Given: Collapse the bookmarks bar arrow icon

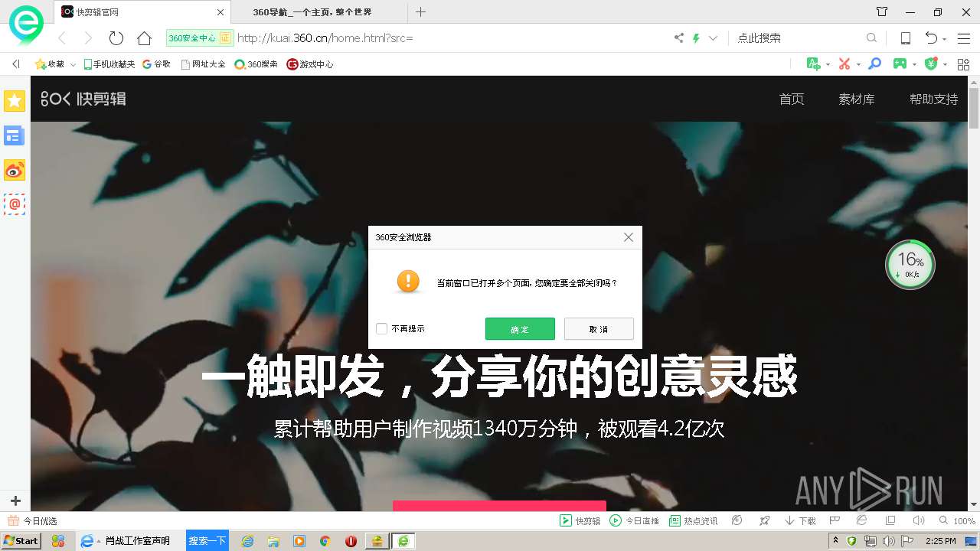Looking at the screenshot, I should click(16, 64).
